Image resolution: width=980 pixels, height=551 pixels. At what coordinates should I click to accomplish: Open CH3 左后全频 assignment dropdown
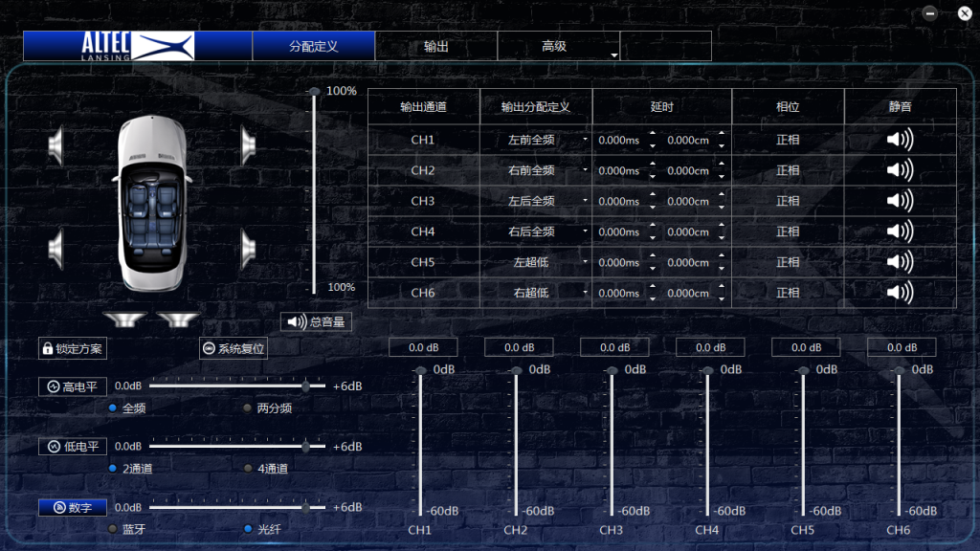[x=585, y=201]
